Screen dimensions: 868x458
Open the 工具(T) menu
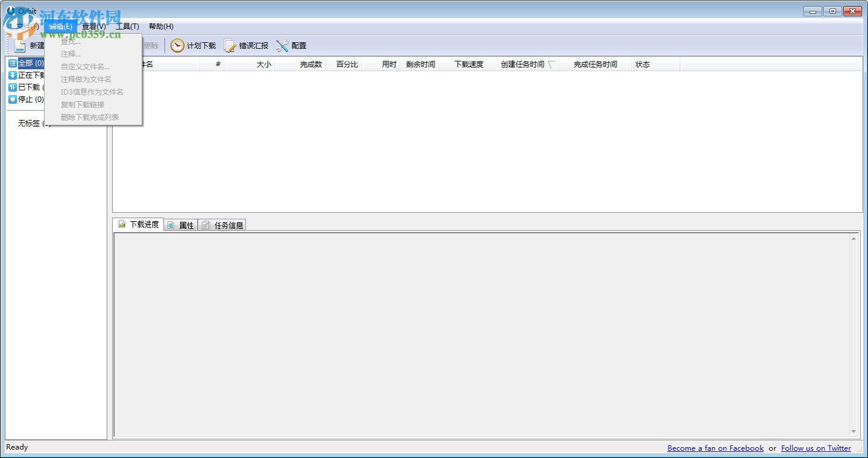click(127, 26)
